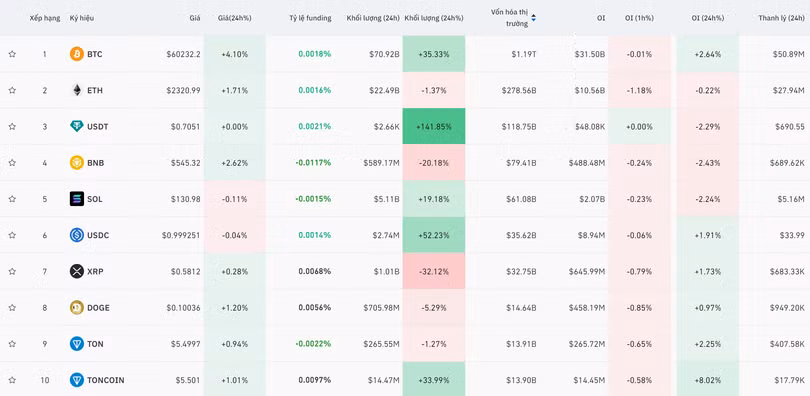Click the -32.12% volume change cell
810x396 pixels.
[x=434, y=271]
